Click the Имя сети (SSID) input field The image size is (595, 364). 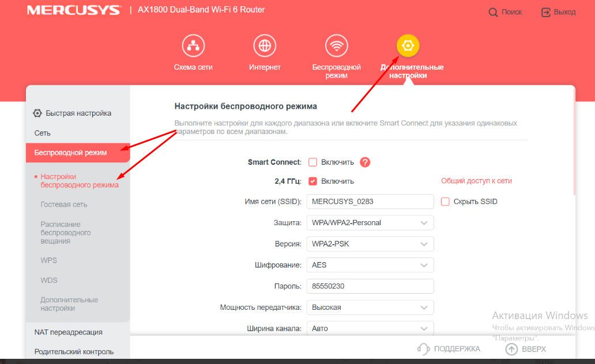(370, 202)
